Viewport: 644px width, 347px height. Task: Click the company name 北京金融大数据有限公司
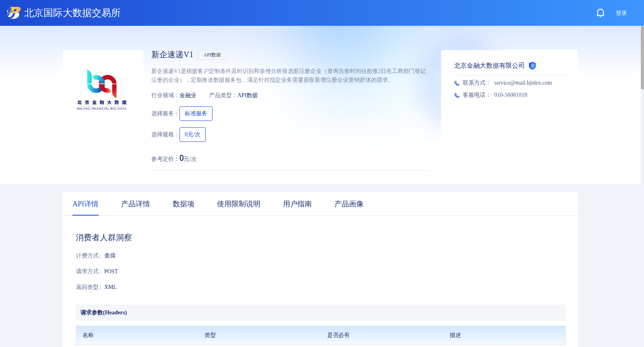[x=489, y=66]
